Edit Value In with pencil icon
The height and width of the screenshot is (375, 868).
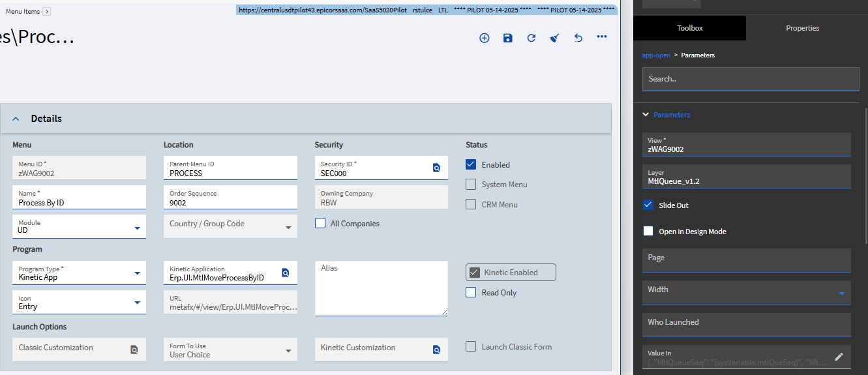pyautogui.click(x=839, y=357)
